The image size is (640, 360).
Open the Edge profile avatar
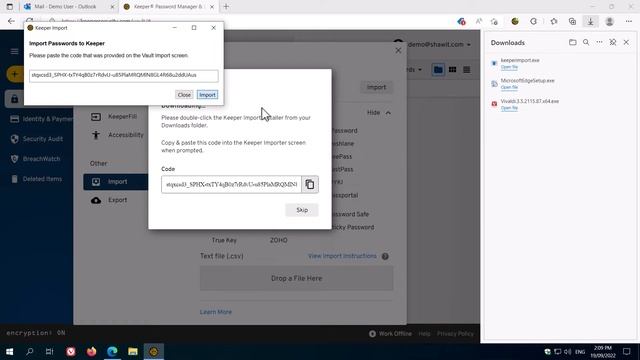click(x=609, y=22)
